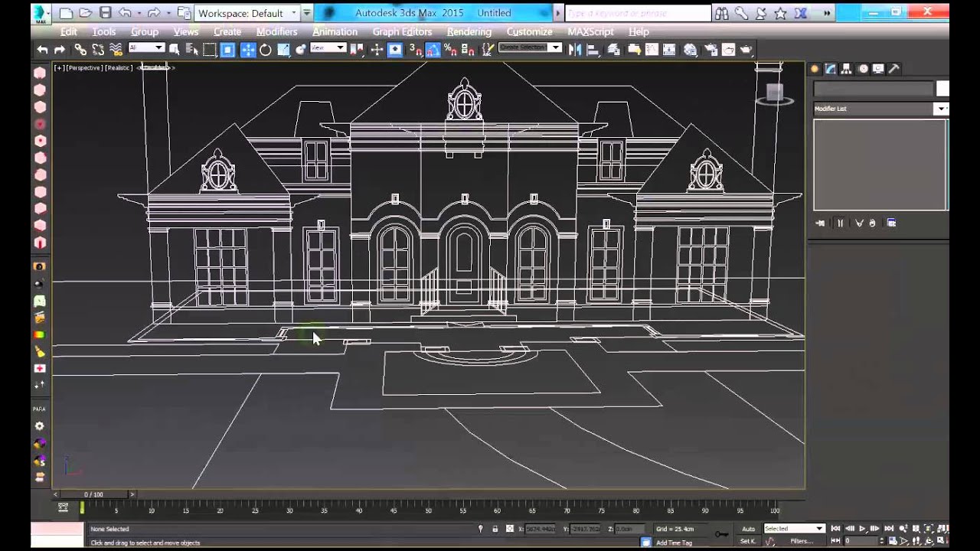Switch to the Utilities command panel tab
The width and height of the screenshot is (980, 551).
tap(893, 69)
